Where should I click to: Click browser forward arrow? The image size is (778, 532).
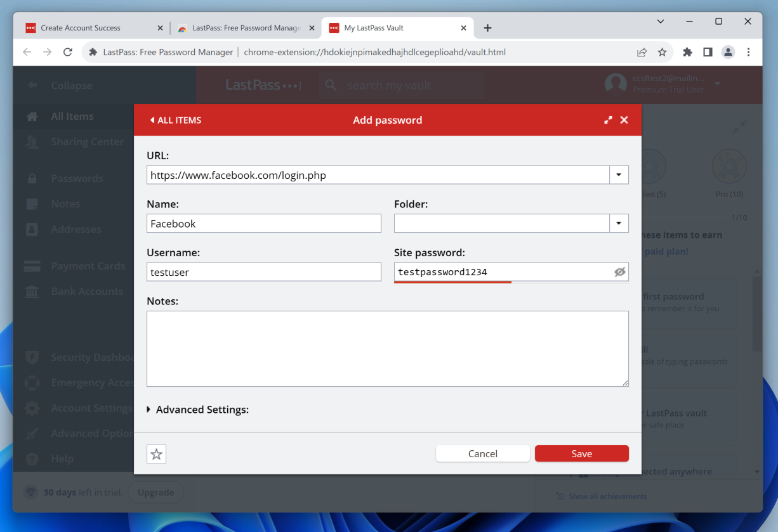[47, 52]
